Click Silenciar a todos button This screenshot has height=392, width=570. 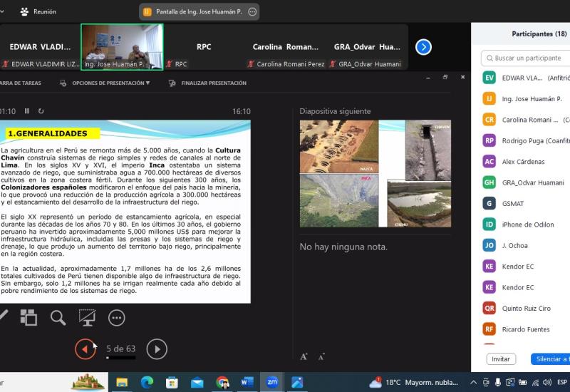point(551,359)
